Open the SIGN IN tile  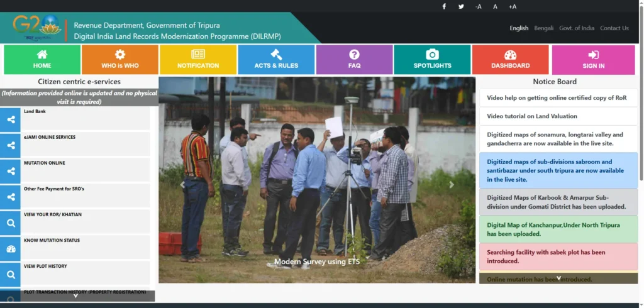click(x=594, y=60)
